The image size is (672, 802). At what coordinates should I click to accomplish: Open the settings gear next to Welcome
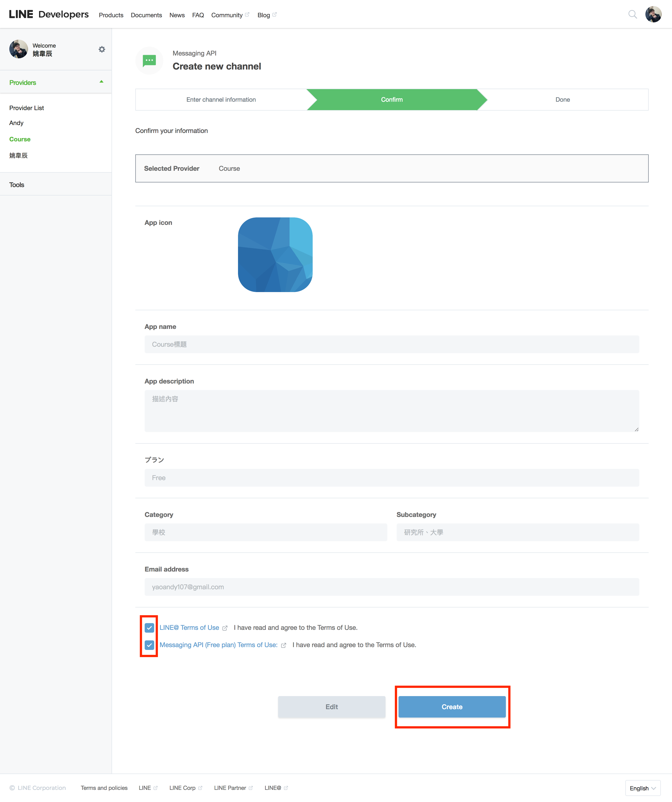pyautogui.click(x=102, y=49)
